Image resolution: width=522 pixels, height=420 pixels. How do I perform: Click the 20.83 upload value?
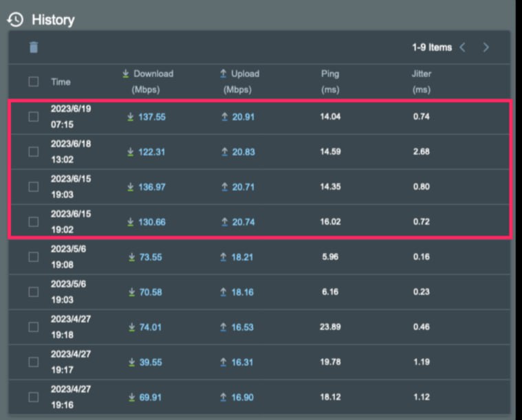[243, 152]
